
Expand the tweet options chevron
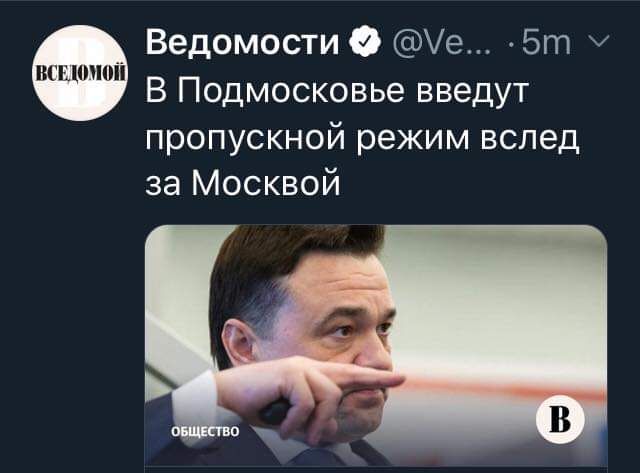[599, 41]
